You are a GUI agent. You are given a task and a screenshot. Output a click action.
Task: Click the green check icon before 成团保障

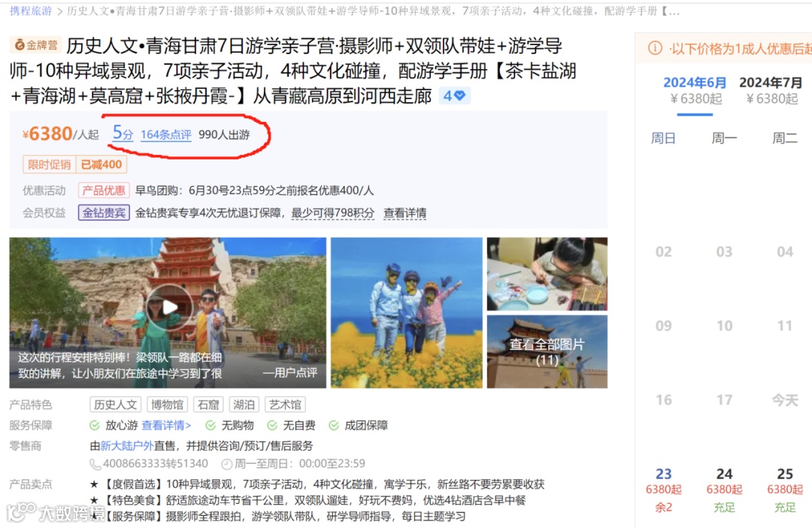pyautogui.click(x=334, y=426)
